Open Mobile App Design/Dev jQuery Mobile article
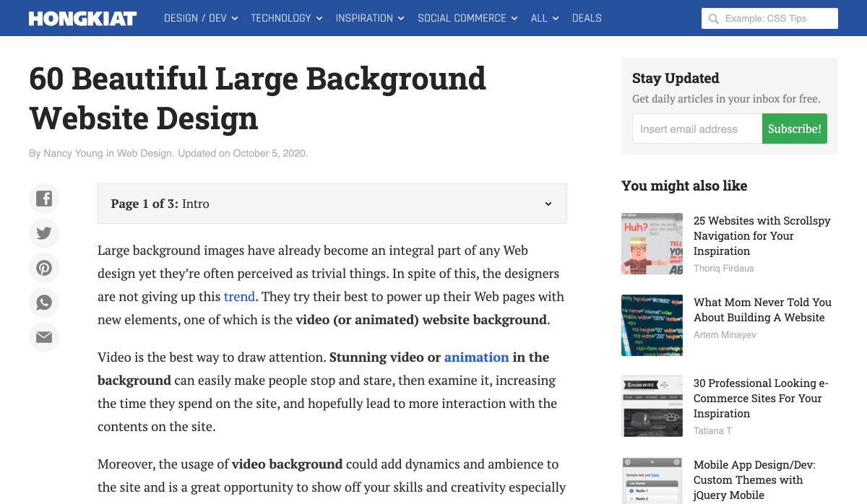867x504 pixels. click(754, 480)
